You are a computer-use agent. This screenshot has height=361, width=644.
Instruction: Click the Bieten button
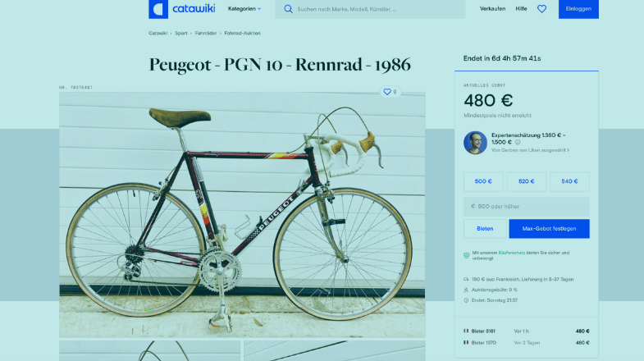(485, 229)
